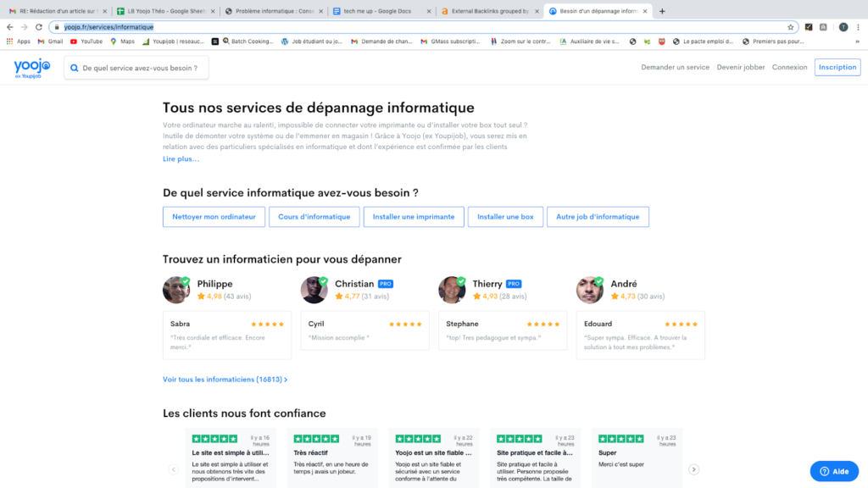The image size is (868, 488).
Task: Expand description with 'Lire plus...'
Action: click(181, 158)
